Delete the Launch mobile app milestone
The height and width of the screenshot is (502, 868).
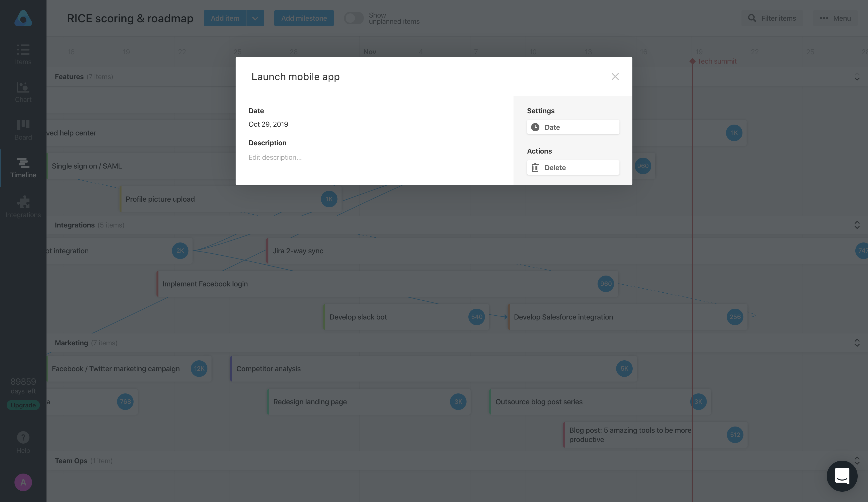[x=573, y=168]
